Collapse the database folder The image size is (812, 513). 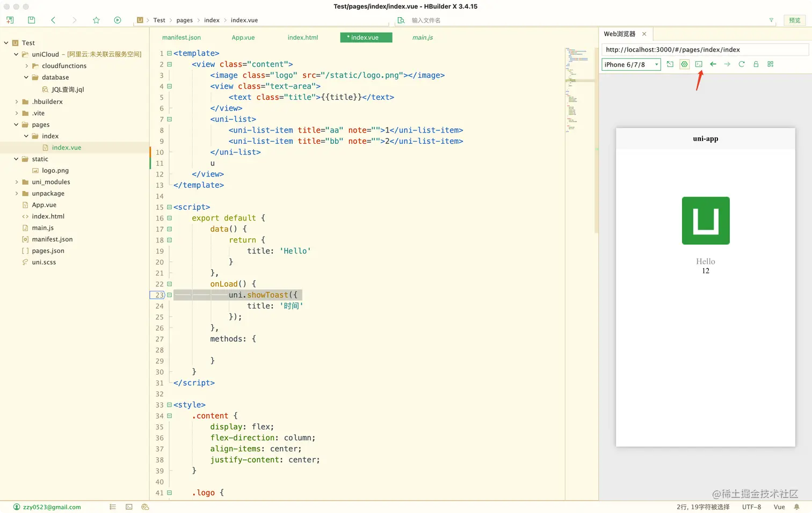pyautogui.click(x=26, y=77)
